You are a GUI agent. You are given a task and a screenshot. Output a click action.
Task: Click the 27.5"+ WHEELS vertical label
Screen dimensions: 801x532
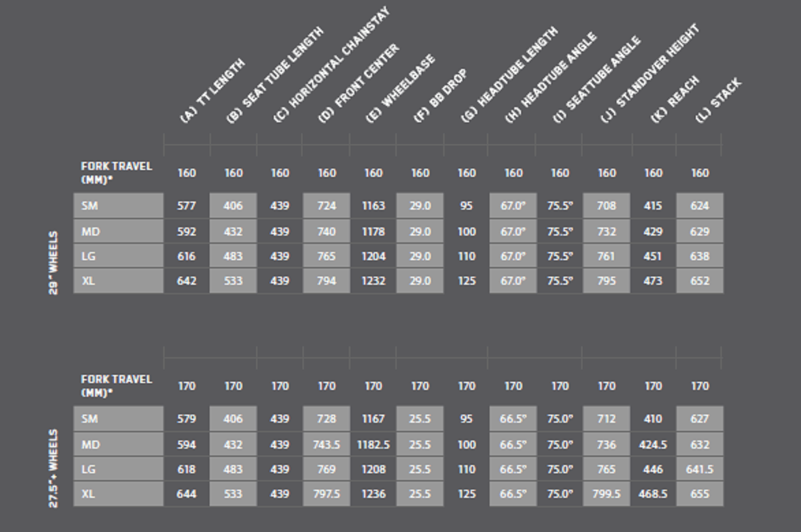pyautogui.click(x=53, y=468)
